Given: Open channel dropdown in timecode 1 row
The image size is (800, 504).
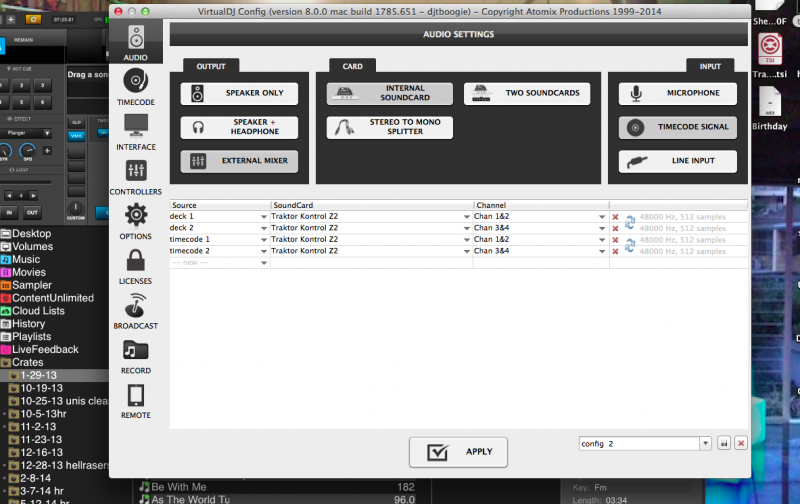Looking at the screenshot, I should (x=602, y=240).
